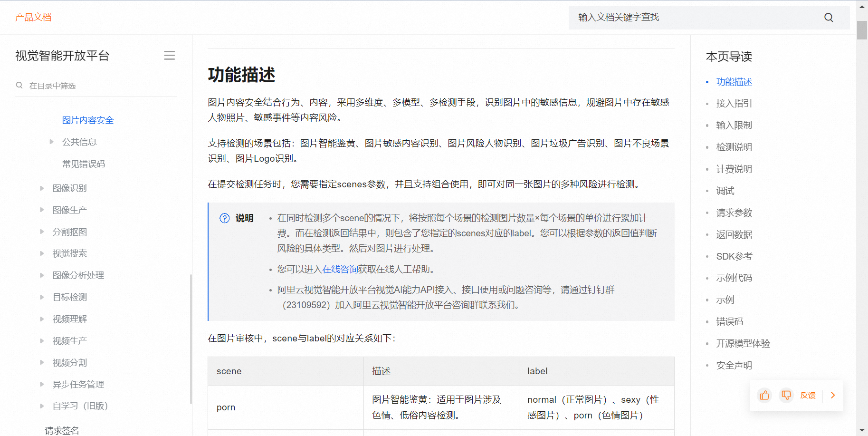Screen dimensions: 868x436
Task: Jump to 返回数据 in page guide
Action: click(734, 234)
